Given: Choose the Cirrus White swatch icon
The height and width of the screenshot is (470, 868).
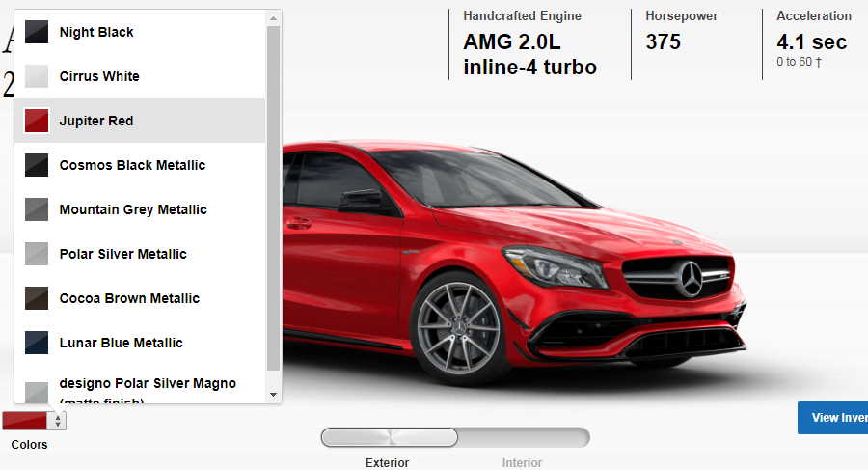Looking at the screenshot, I should [x=37, y=76].
